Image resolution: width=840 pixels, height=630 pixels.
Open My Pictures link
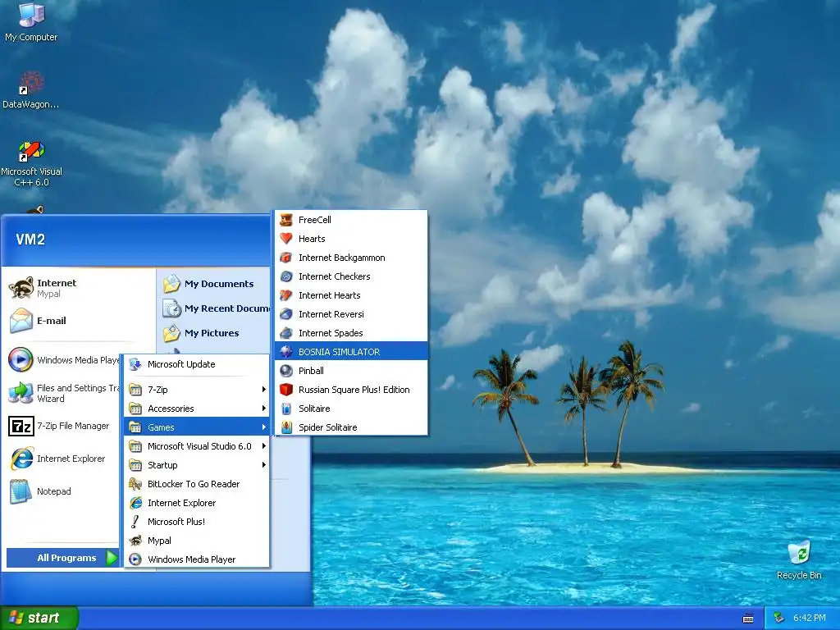coord(212,333)
